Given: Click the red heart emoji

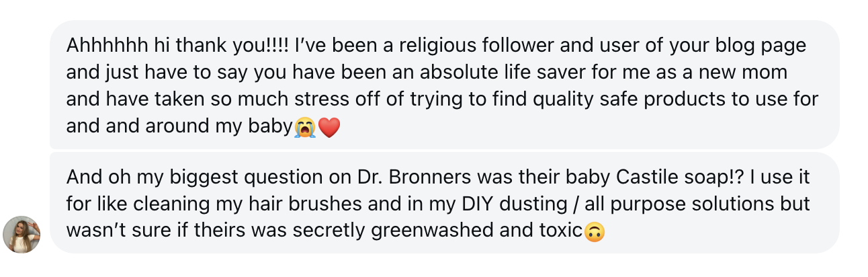Looking at the screenshot, I should point(329,127).
